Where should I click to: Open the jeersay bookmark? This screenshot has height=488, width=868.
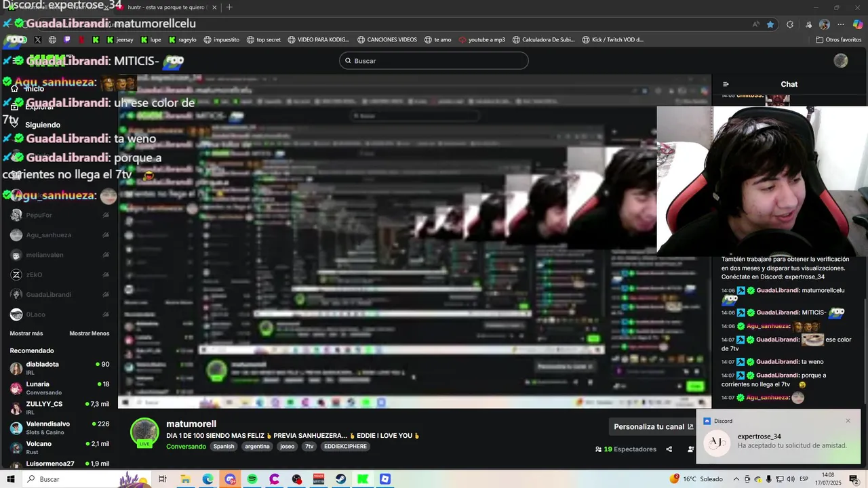(120, 40)
